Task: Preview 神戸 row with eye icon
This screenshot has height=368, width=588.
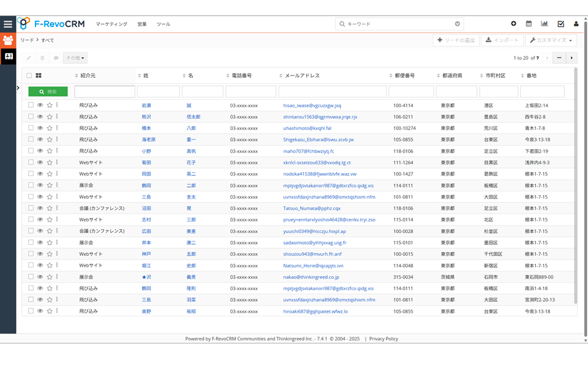Action: 40,254
